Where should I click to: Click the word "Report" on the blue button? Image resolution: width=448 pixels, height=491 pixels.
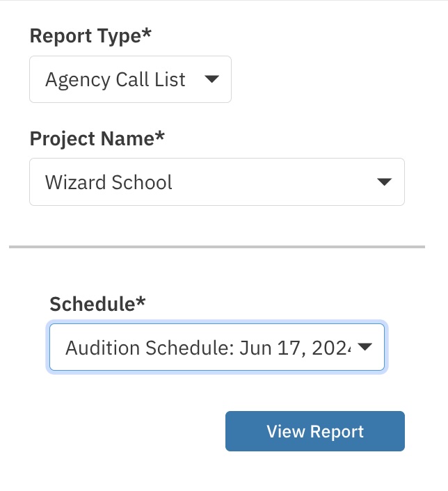click(x=337, y=431)
